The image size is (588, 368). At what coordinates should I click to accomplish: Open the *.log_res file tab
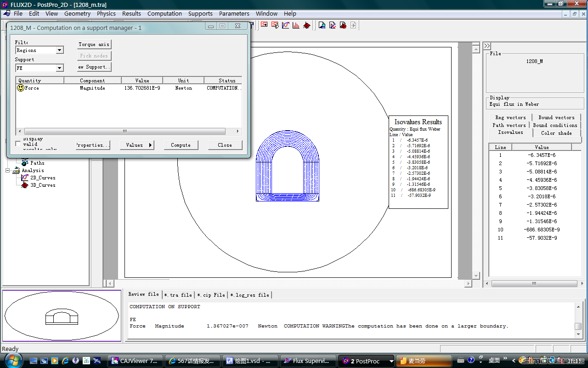coord(250,295)
